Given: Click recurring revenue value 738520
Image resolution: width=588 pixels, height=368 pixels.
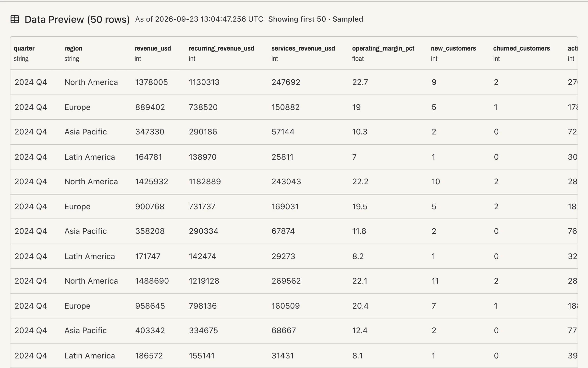Looking at the screenshot, I should click(203, 107).
